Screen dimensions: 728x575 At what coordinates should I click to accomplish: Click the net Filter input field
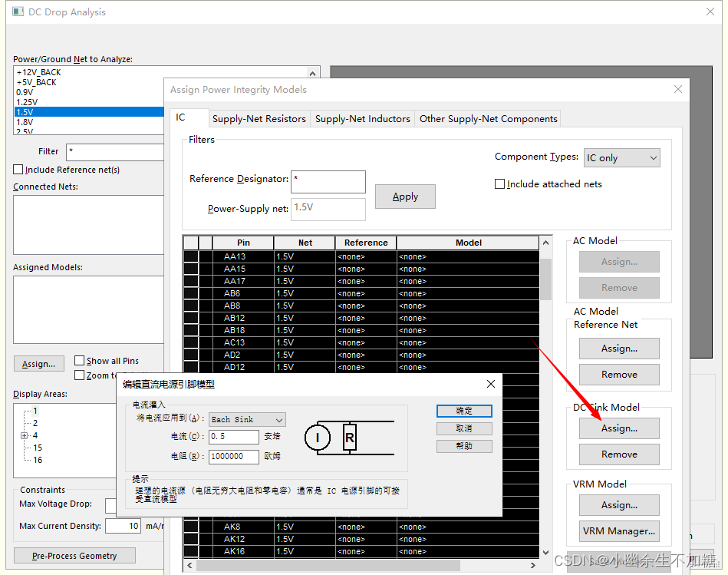coord(115,151)
